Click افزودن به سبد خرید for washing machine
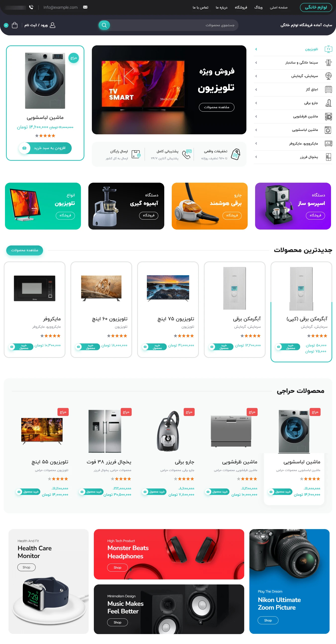This screenshot has width=336, height=644. click(x=45, y=148)
